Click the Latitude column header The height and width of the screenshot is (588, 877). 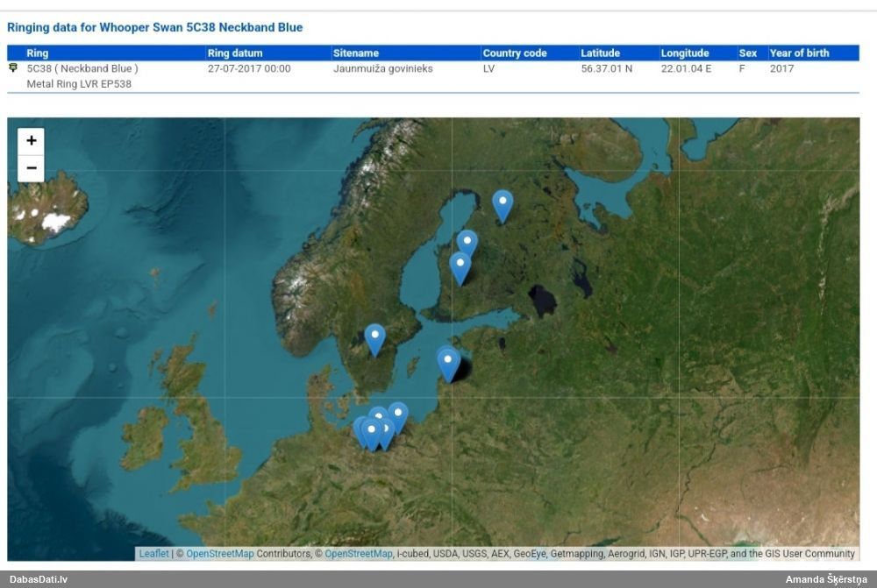pos(600,53)
